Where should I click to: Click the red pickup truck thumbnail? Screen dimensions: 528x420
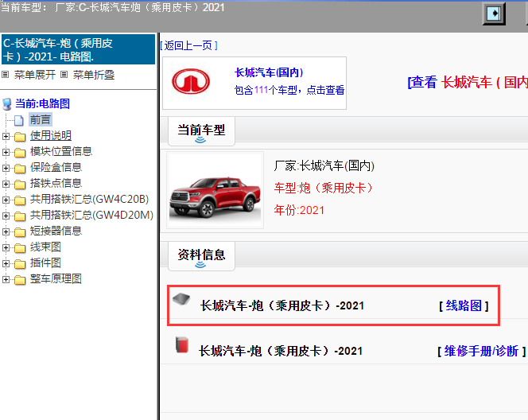click(215, 190)
